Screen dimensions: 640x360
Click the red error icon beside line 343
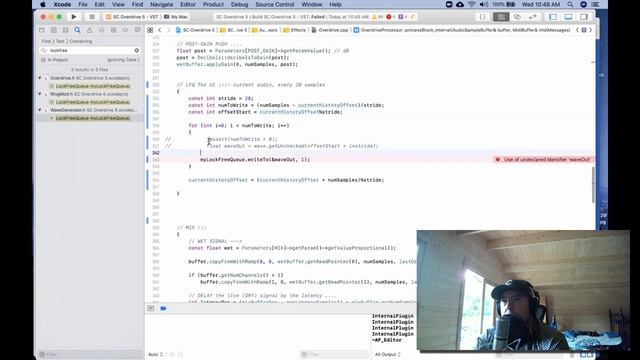tap(498, 160)
